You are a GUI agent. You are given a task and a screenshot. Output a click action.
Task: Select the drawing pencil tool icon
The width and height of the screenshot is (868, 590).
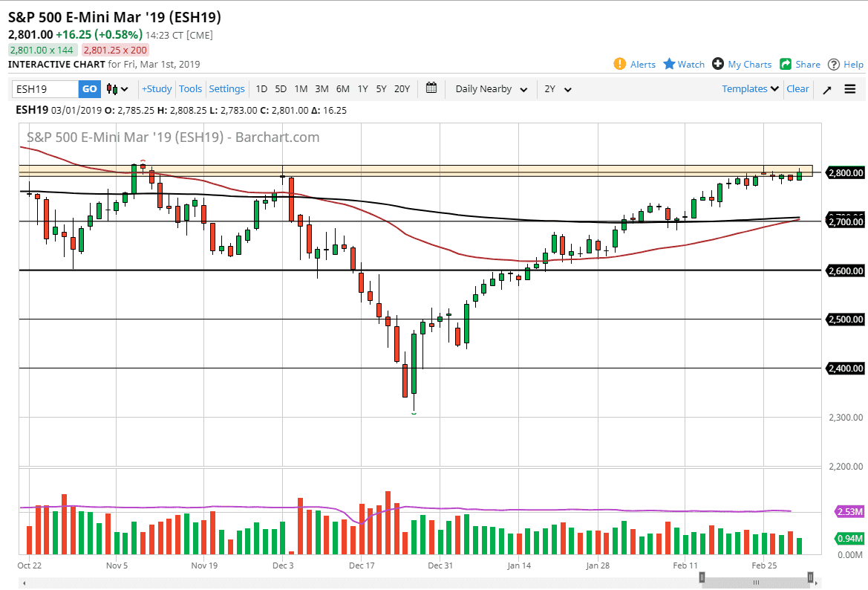pos(826,89)
